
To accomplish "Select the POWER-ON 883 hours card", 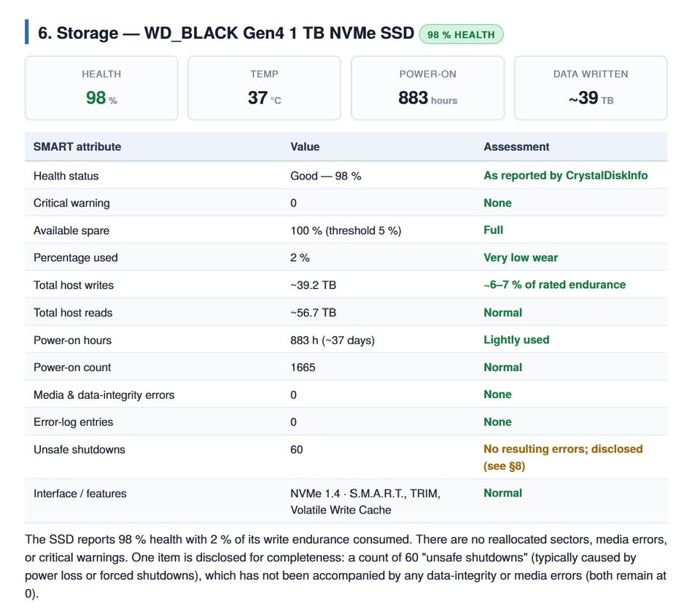I will point(428,88).
